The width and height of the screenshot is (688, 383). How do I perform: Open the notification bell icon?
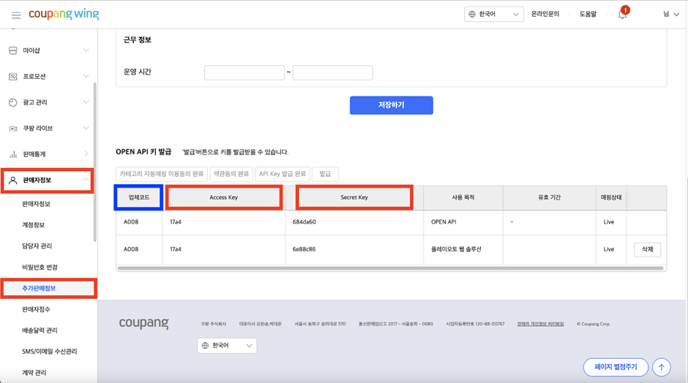622,14
